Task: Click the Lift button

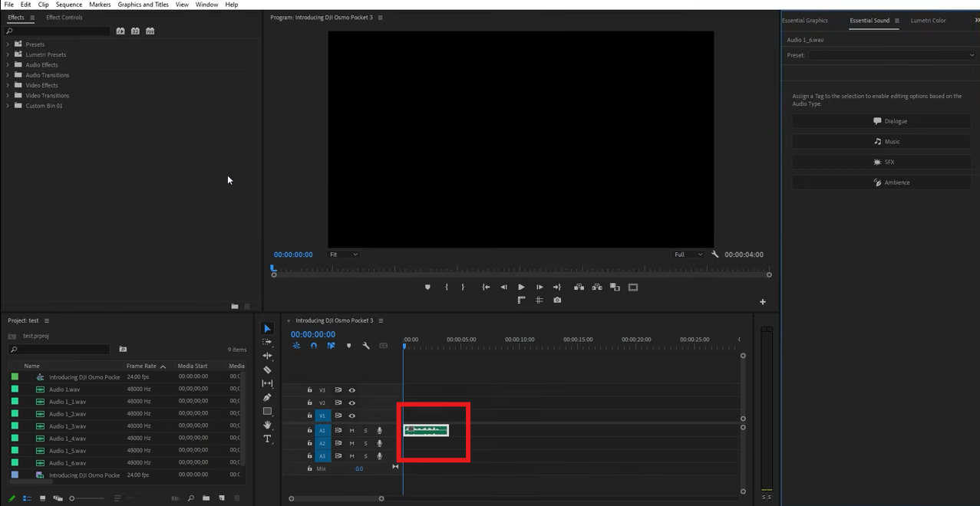Action: (579, 287)
